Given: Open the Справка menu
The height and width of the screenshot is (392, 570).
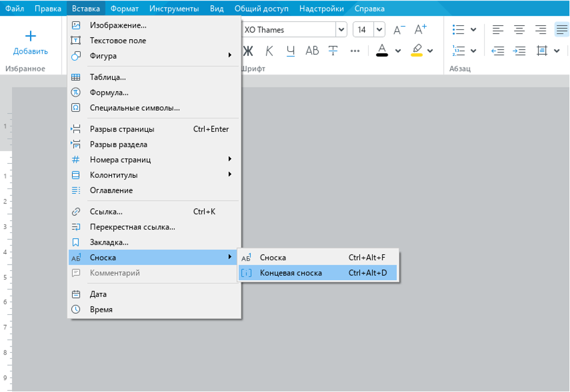Looking at the screenshot, I should point(369,8).
